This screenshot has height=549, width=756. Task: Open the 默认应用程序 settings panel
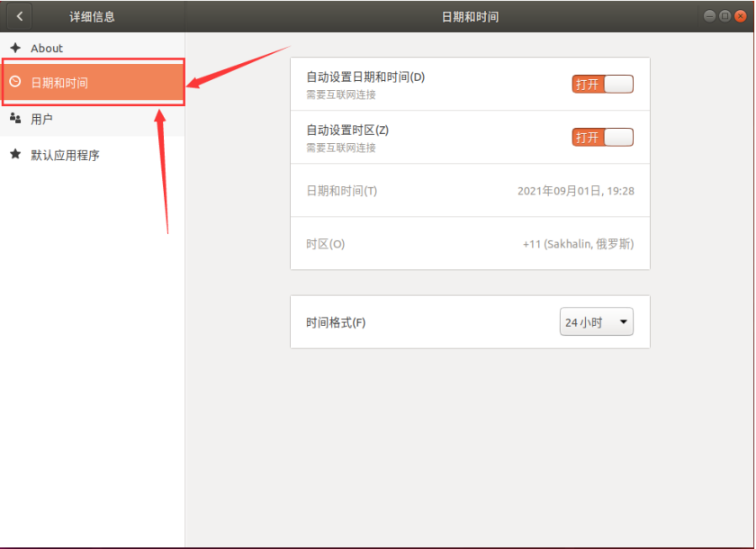pos(92,155)
